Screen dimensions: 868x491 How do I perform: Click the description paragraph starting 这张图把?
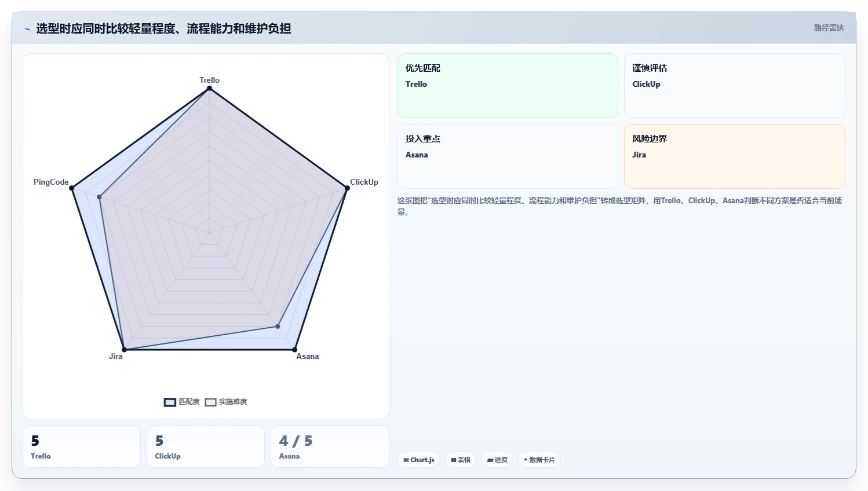(x=619, y=206)
